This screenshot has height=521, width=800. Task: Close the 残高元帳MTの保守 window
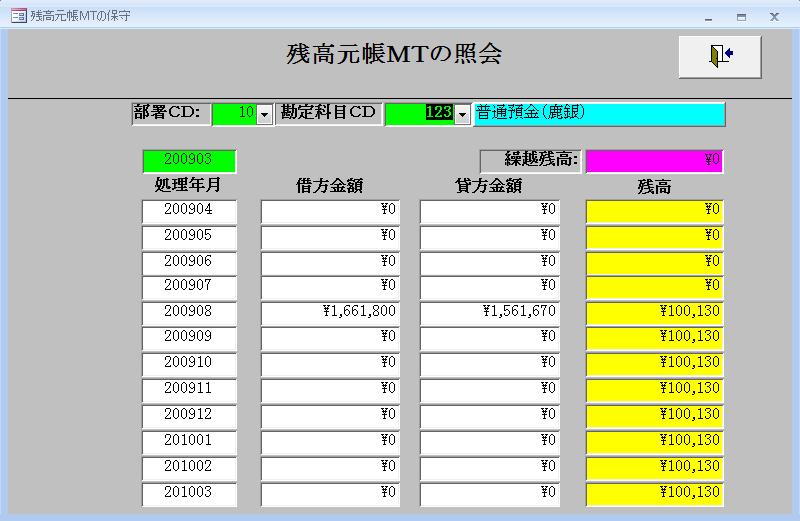[x=774, y=16]
